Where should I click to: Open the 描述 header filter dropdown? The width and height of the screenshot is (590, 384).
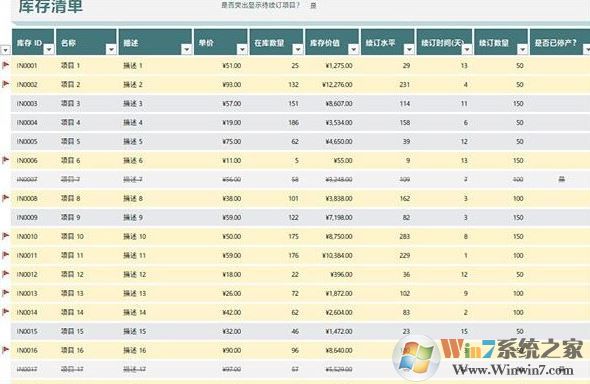coord(187,49)
